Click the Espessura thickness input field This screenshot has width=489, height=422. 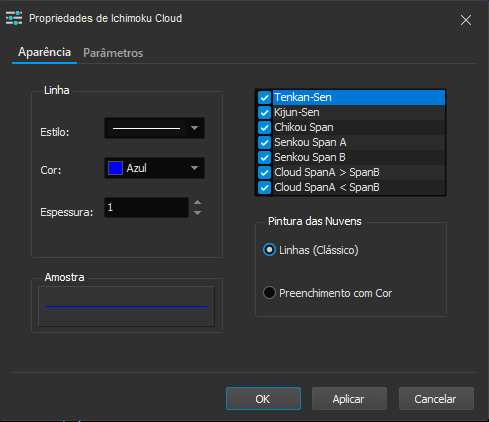click(146, 207)
